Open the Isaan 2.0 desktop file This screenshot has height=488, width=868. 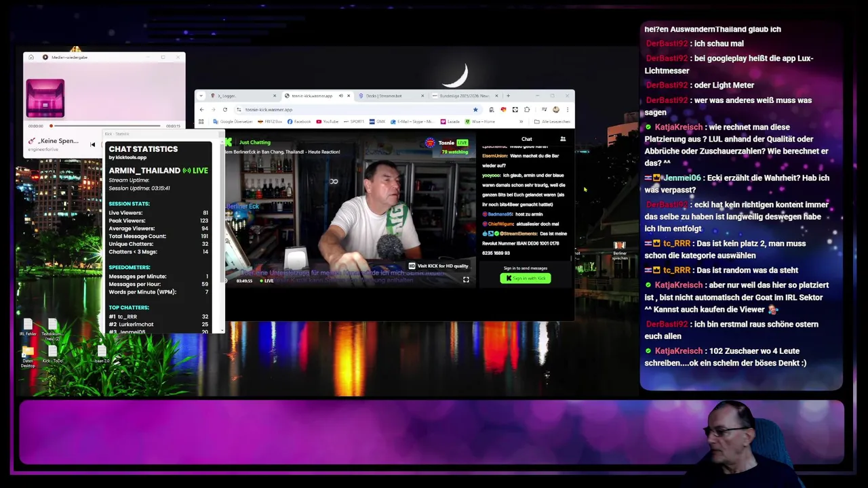point(102,354)
